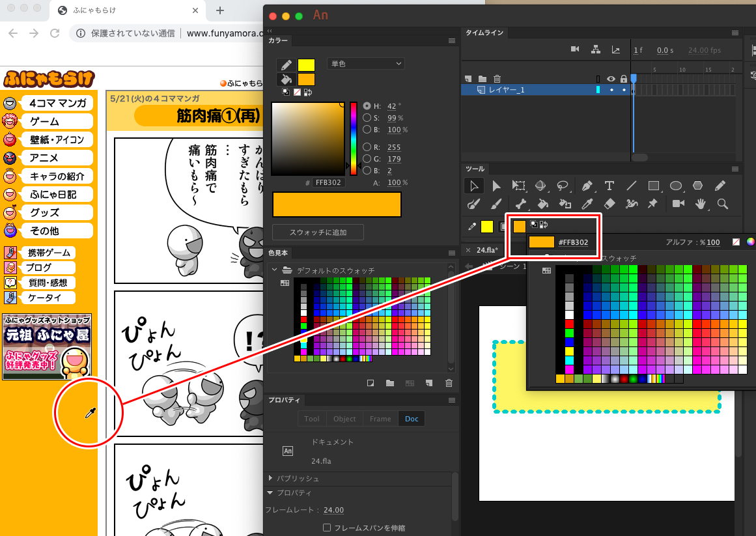Open the color wheel picker in swatch popup

click(750, 242)
